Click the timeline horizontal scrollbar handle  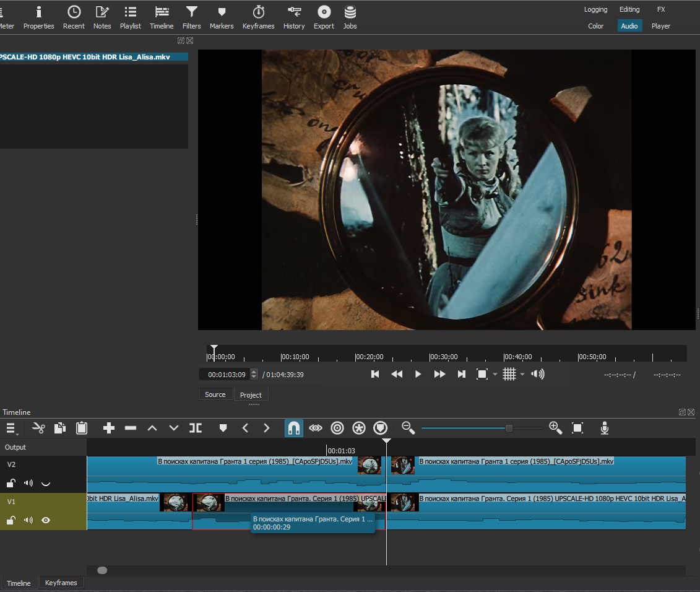click(x=102, y=570)
